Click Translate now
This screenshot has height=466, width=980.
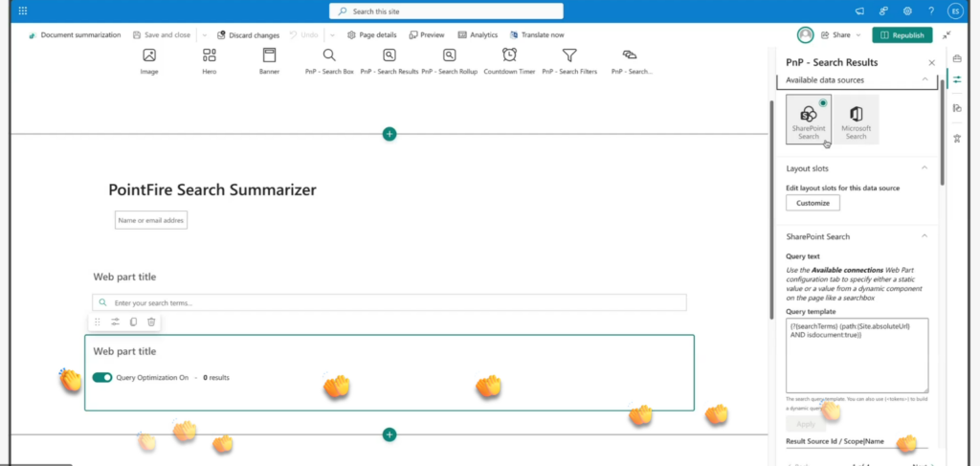click(x=537, y=35)
